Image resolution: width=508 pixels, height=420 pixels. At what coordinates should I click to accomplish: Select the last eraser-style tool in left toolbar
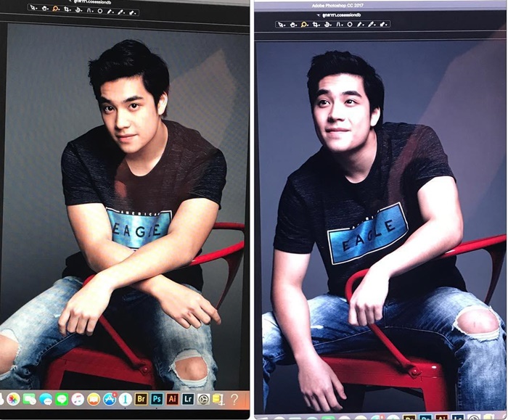pyautogui.click(x=131, y=12)
